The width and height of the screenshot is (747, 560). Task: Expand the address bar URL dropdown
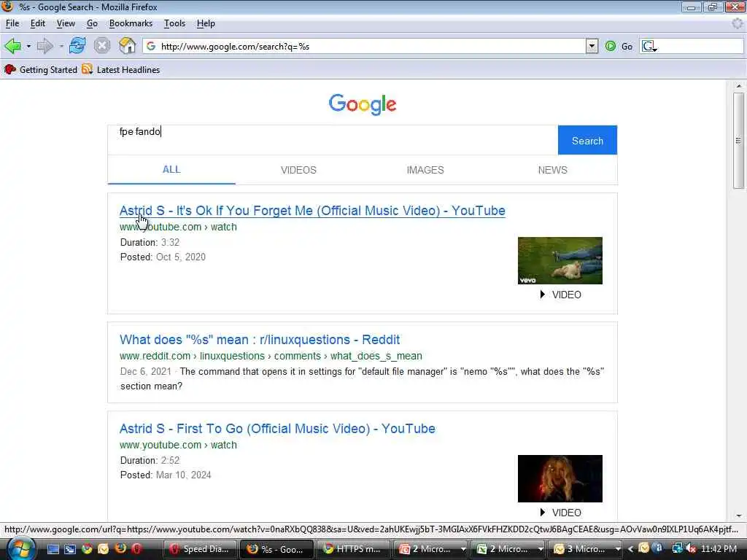(x=592, y=46)
